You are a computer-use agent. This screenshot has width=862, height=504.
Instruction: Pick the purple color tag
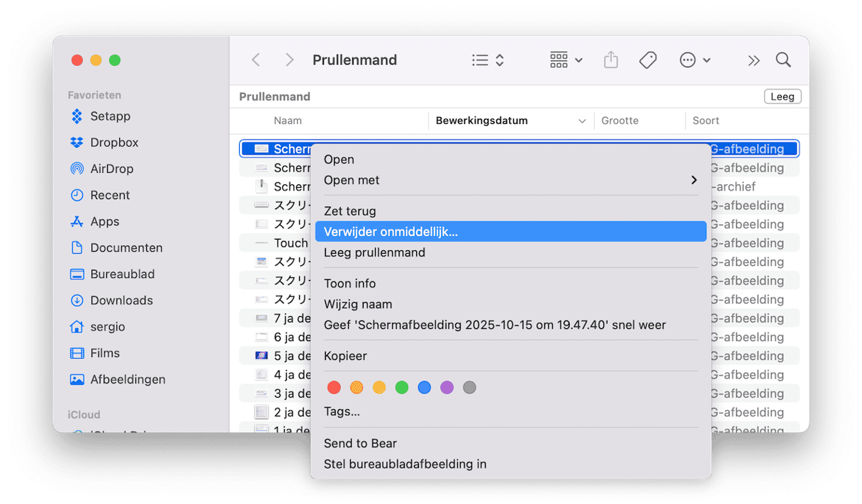tap(447, 388)
